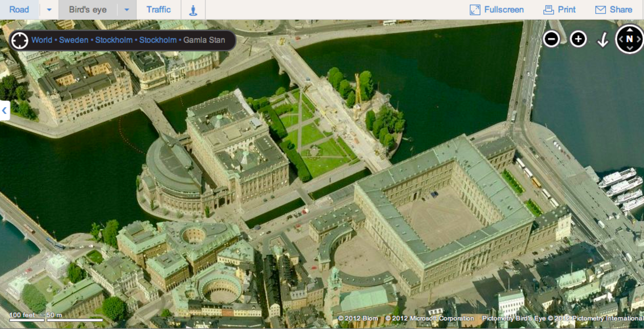Click the Gamla Stan breadcrumb link
The image size is (644, 329).
pyautogui.click(x=204, y=40)
